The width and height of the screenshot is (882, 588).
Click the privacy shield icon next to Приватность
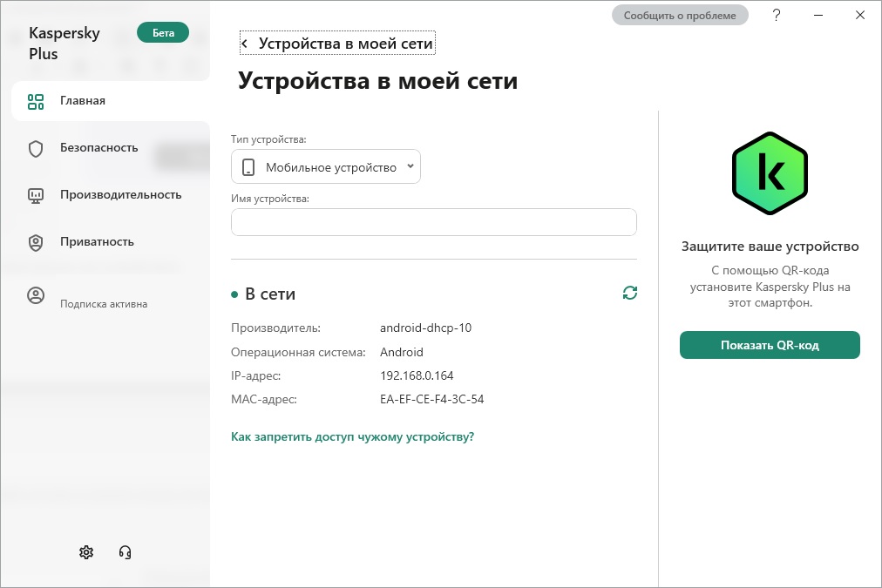36,242
